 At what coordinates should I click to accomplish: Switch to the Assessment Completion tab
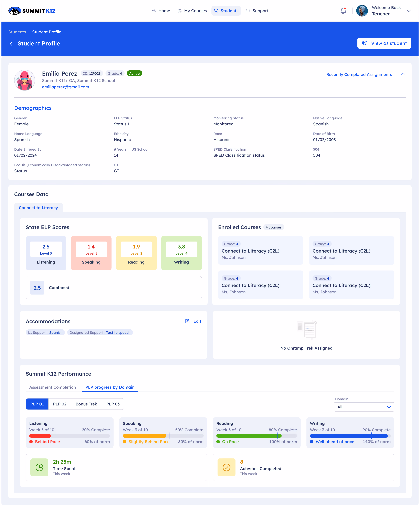(x=52, y=387)
